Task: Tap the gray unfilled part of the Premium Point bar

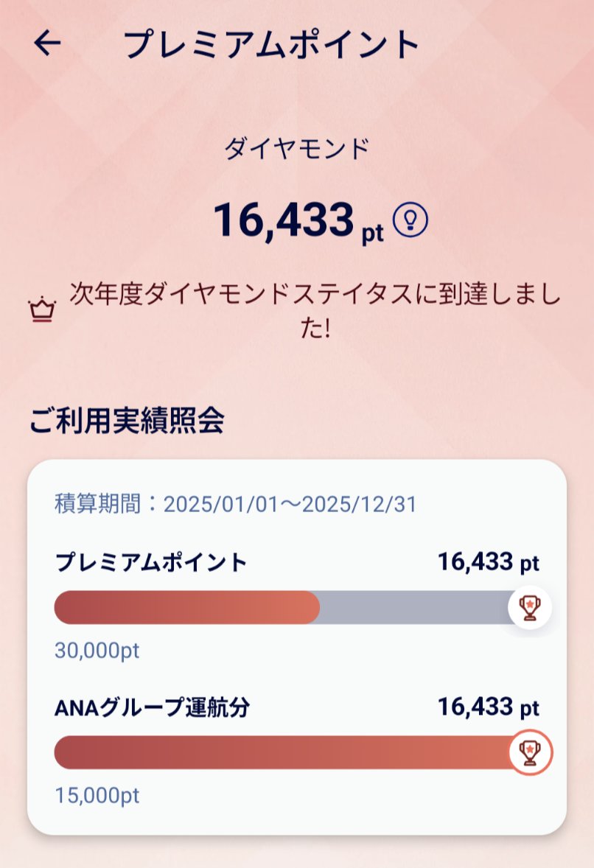Action: point(414,607)
